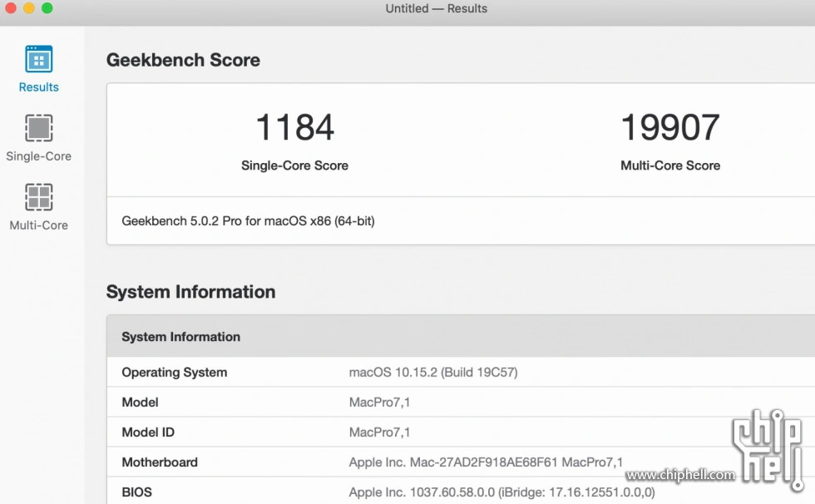This screenshot has height=504, width=815.
Task: Click the Multi-Core Score caption
Action: coord(670,166)
